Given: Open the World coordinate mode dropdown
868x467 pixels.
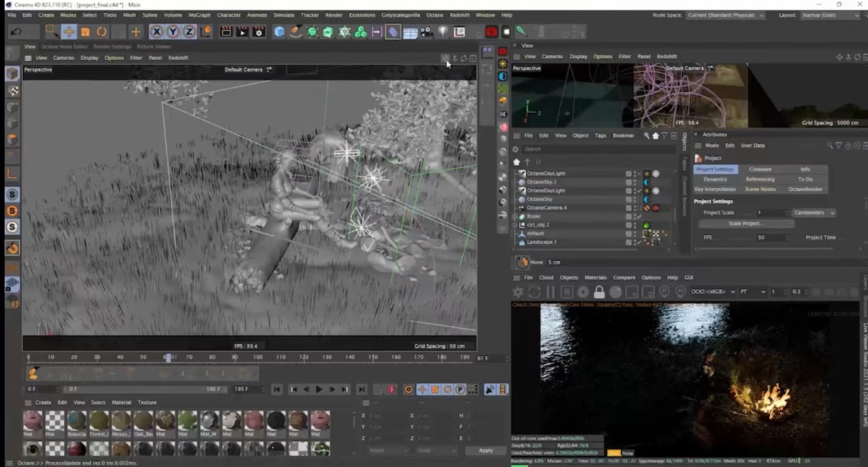Looking at the screenshot, I should (x=387, y=450).
